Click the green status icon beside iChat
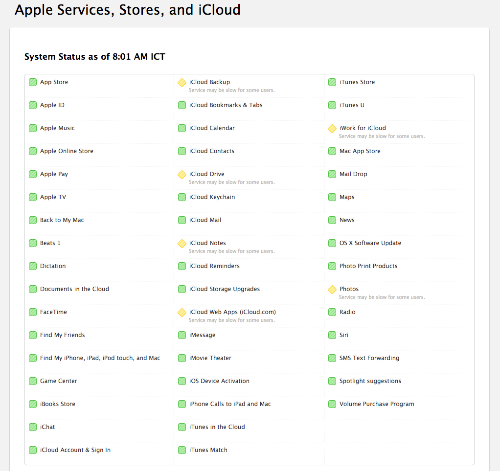 point(33,427)
